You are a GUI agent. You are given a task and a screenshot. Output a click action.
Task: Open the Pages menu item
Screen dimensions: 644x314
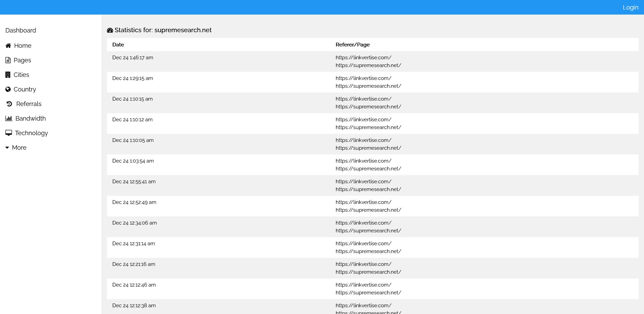click(x=22, y=60)
